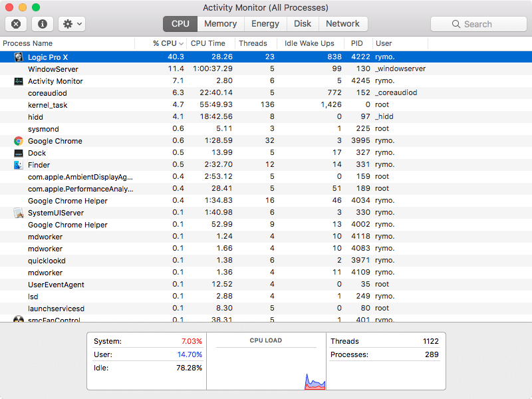Toggle sort order on % CPU column
Image resolution: width=532 pixels, height=399 pixels.
pos(161,43)
